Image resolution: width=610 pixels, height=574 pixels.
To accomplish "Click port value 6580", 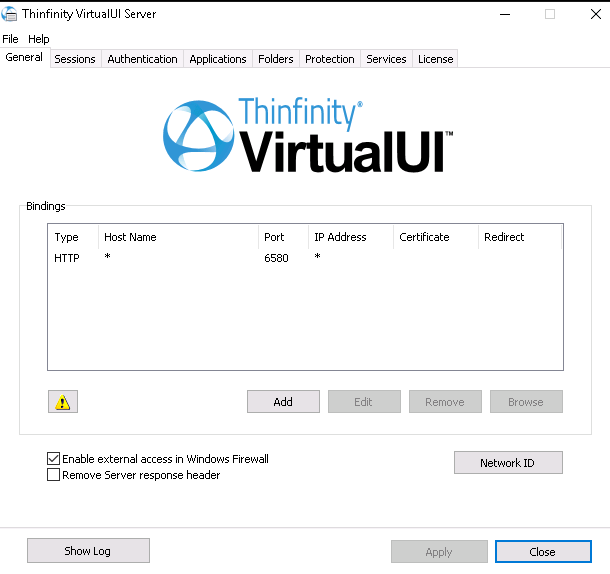I will pyautogui.click(x=276, y=258).
